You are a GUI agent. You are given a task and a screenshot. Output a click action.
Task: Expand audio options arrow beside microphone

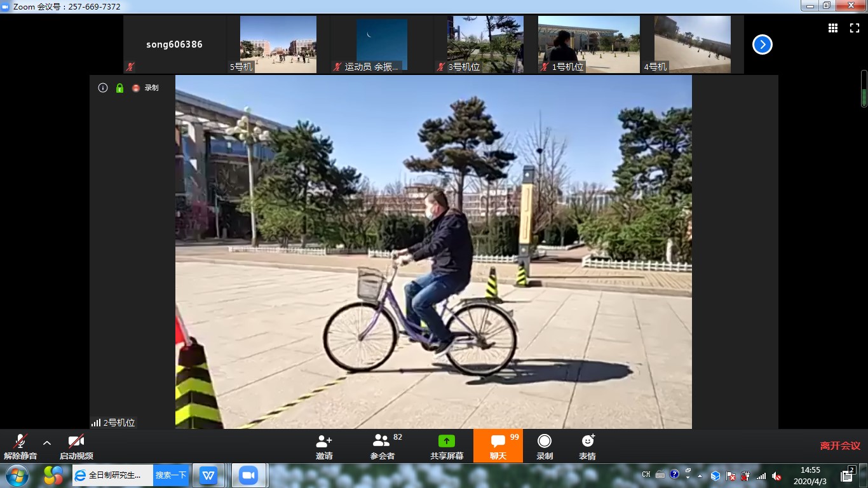click(47, 442)
